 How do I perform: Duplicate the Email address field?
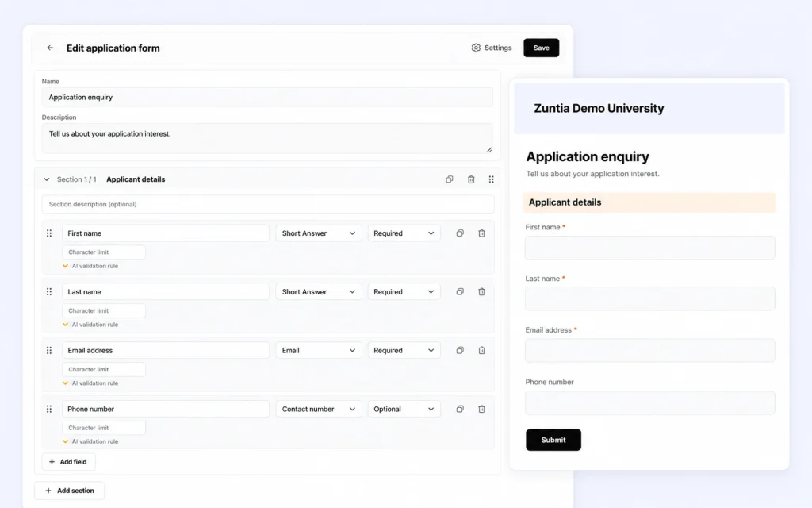click(460, 350)
